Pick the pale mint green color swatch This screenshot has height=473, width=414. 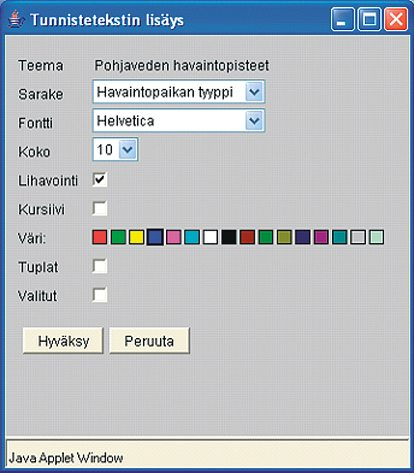pos(376,237)
